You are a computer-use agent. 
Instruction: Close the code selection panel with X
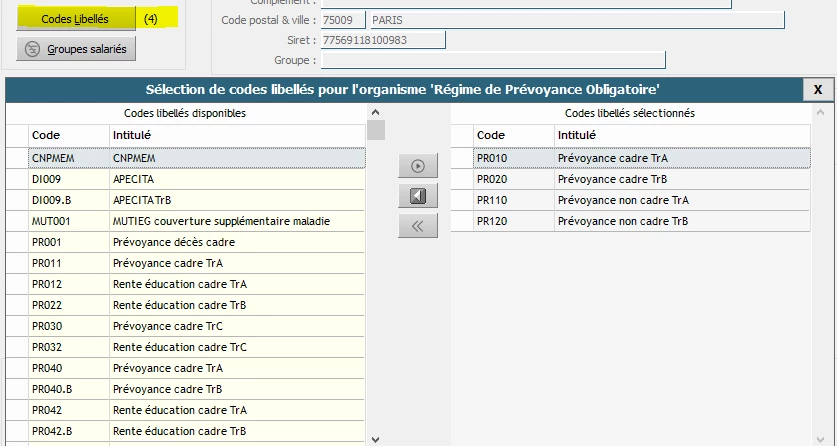click(x=817, y=90)
